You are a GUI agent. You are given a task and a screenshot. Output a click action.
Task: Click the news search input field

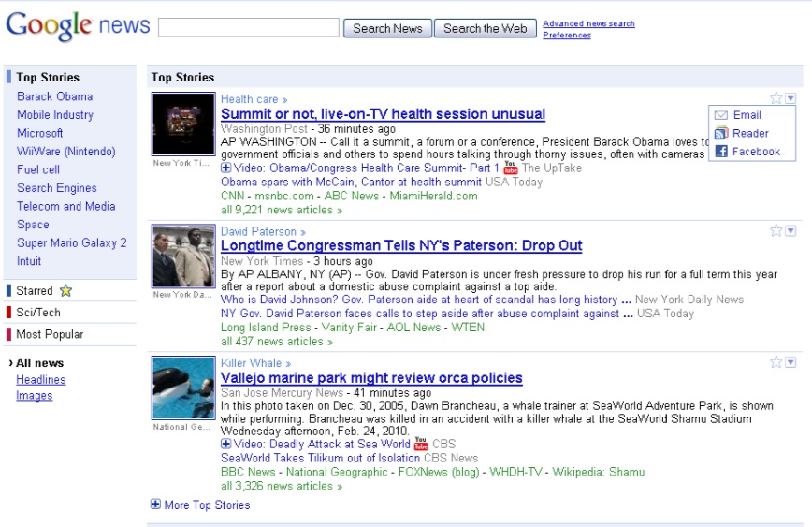tap(249, 27)
